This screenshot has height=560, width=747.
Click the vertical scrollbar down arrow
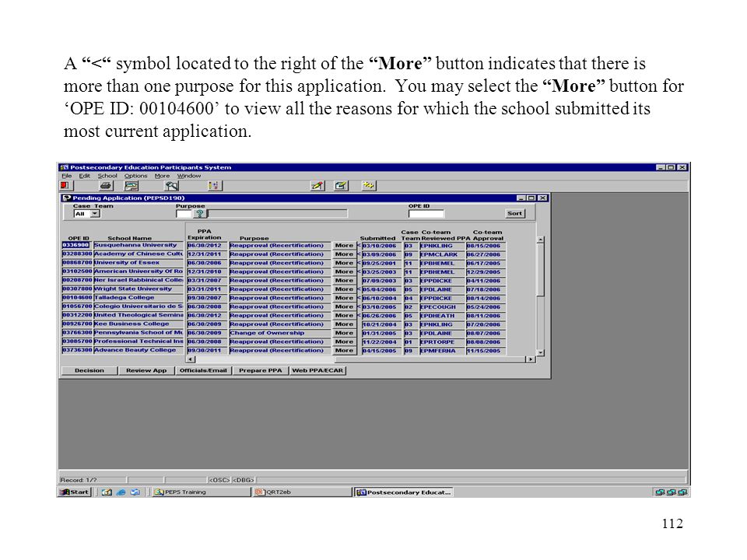coord(540,353)
